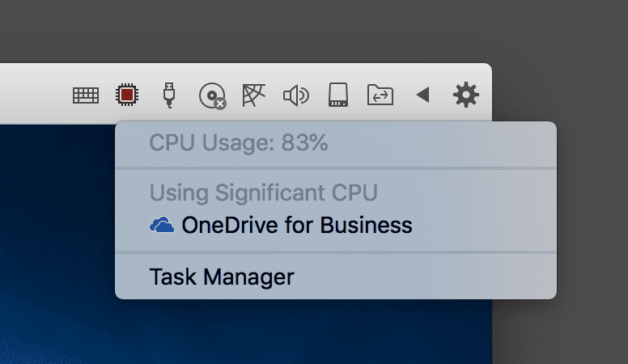Open the shared folders icon
This screenshot has width=628, height=364.
(x=380, y=95)
